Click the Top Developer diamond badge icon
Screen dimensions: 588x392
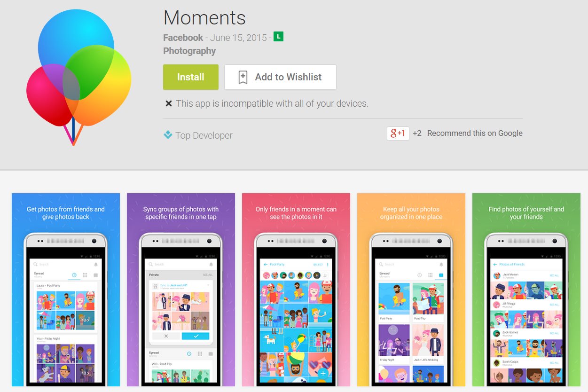pyautogui.click(x=168, y=135)
